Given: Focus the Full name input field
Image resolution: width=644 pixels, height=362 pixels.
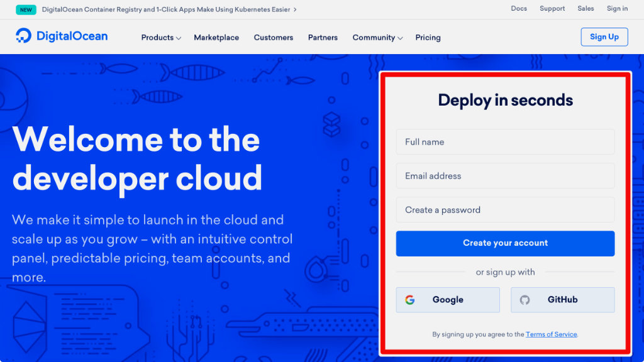Looking at the screenshot, I should 505,142.
